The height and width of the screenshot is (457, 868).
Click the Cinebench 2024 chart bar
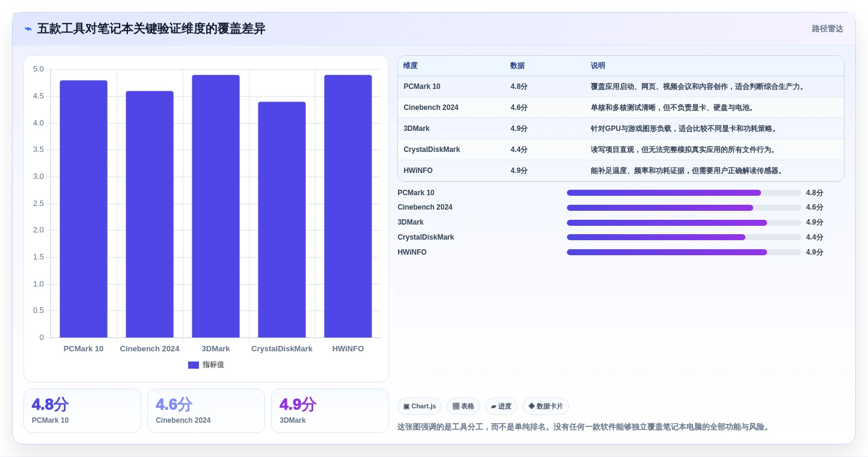pyautogui.click(x=150, y=214)
